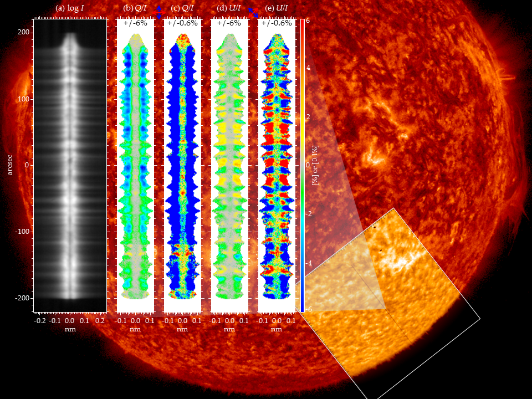Click the +/-0.6% label in panel (c)
The height and width of the screenshot is (399, 532).
click(182, 23)
